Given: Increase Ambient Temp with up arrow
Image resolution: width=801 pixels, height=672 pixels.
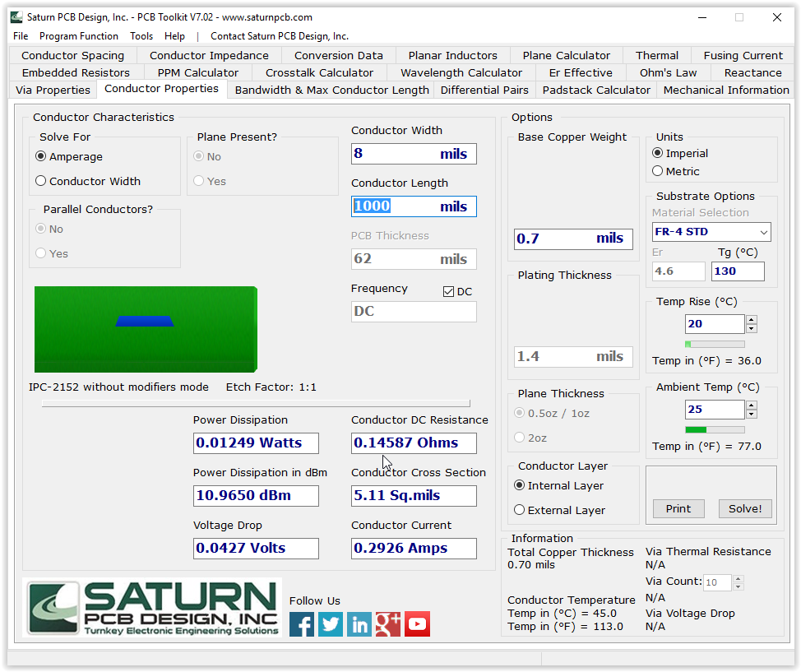Looking at the screenshot, I should 751,406.
